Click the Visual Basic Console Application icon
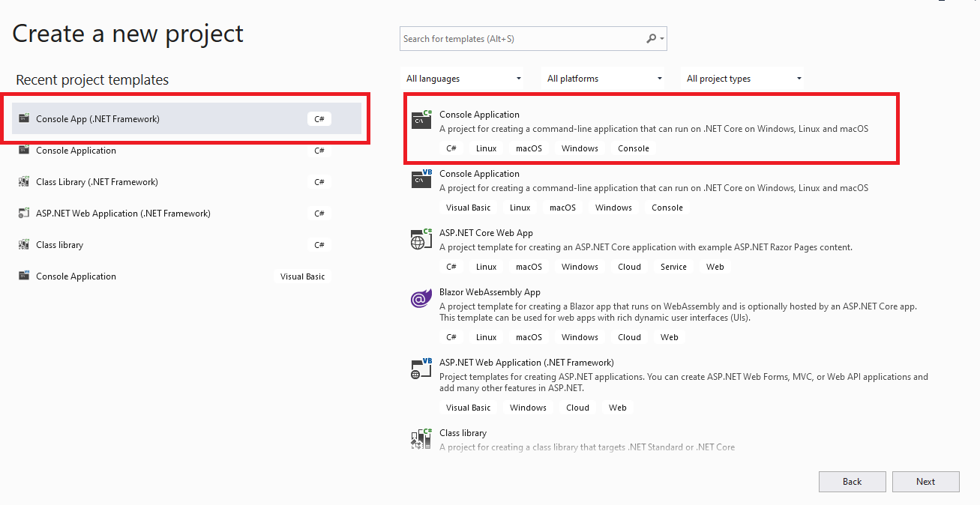 [421, 180]
